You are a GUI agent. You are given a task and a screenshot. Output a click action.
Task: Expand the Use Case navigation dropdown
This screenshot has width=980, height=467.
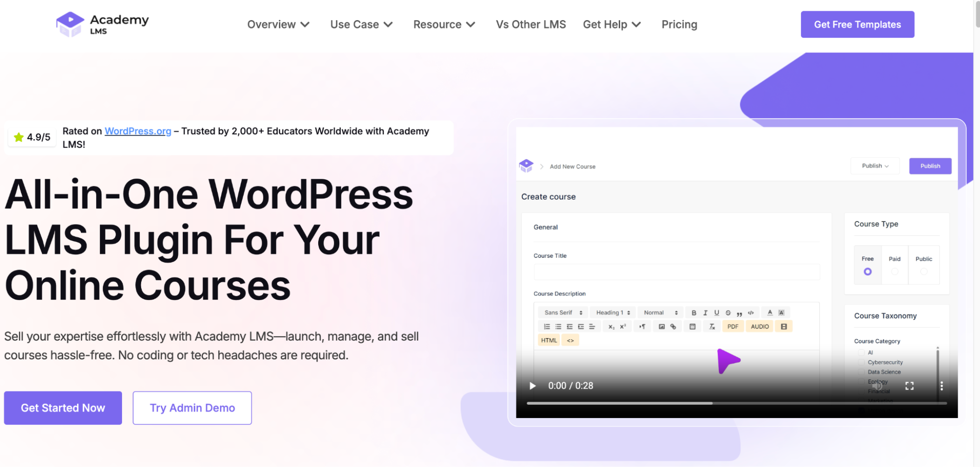[x=361, y=25]
